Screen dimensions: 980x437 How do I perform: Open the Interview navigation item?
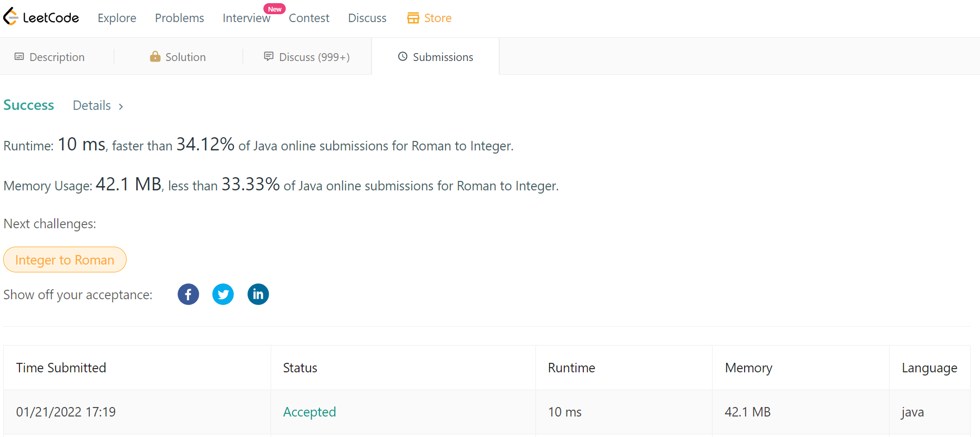point(246,18)
